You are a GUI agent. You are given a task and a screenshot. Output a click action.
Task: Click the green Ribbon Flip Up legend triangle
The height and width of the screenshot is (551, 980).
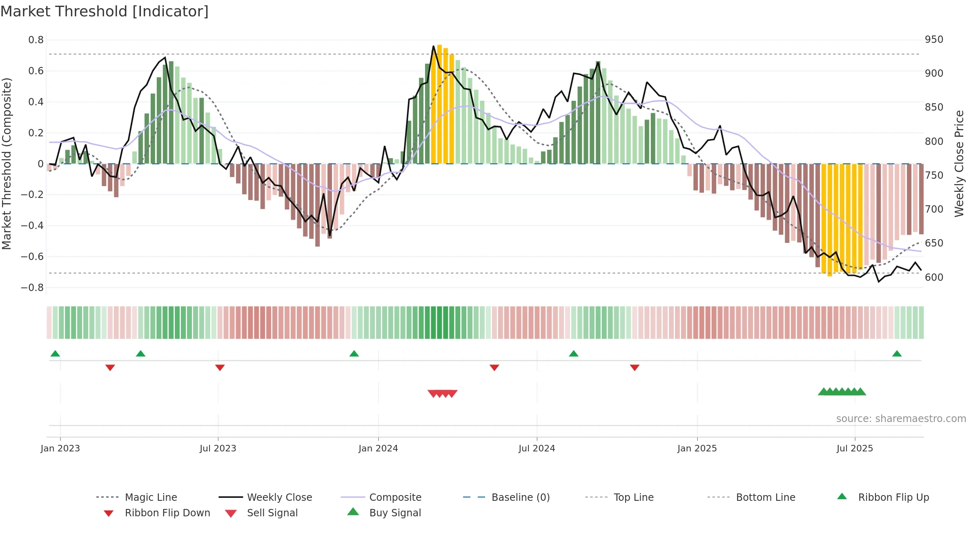pos(842,496)
